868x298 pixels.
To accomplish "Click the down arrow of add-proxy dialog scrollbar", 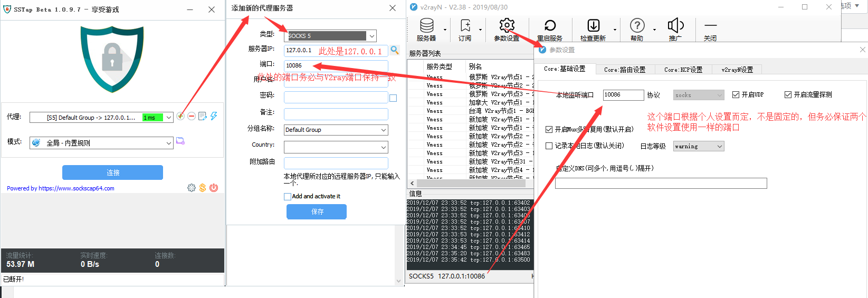I will click(x=399, y=281).
